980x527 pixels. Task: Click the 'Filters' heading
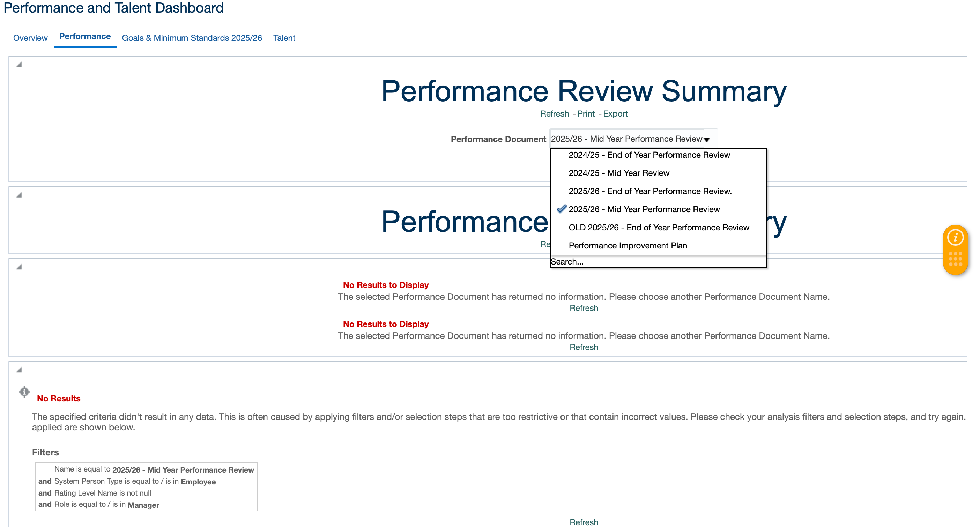tap(45, 452)
